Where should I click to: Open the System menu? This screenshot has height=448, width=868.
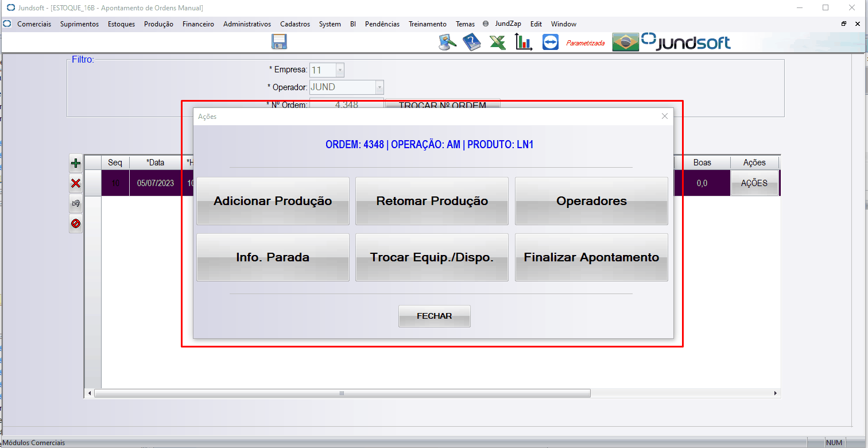tap(330, 24)
